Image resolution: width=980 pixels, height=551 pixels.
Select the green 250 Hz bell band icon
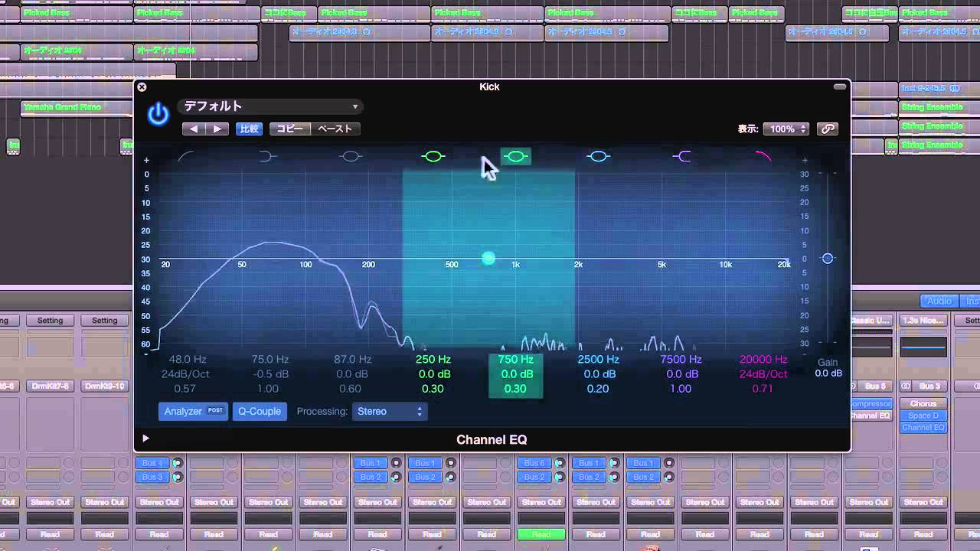[x=433, y=156]
